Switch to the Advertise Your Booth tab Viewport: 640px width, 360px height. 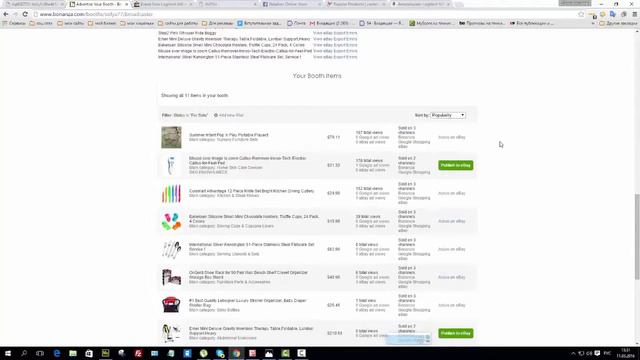(98, 4)
